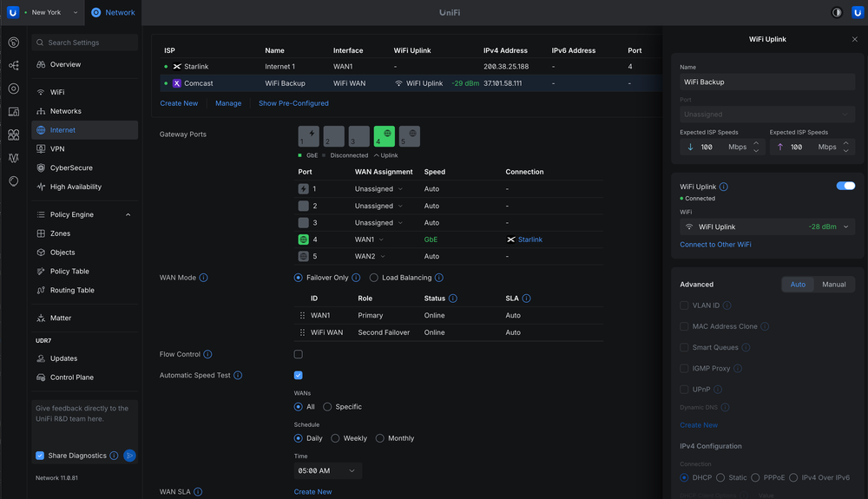Image resolution: width=868 pixels, height=499 pixels.
Task: Open the WiFi Uplink network dropdown in panel
Action: 767,227
